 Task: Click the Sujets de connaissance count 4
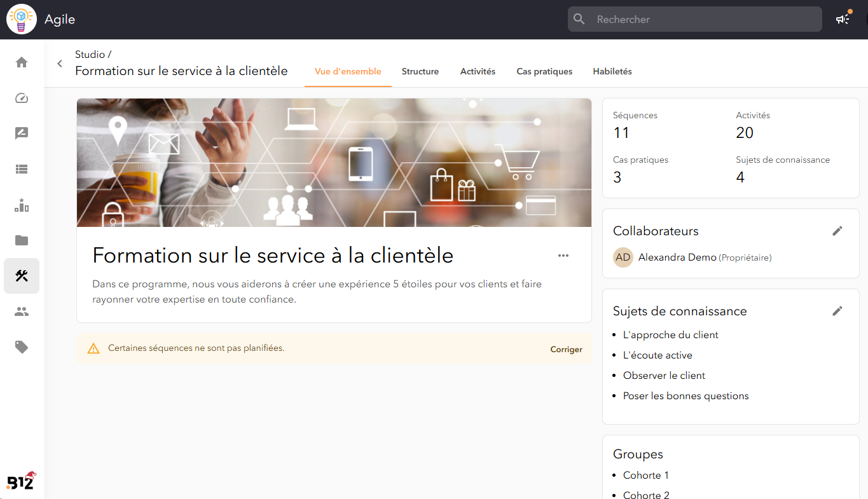[740, 177]
